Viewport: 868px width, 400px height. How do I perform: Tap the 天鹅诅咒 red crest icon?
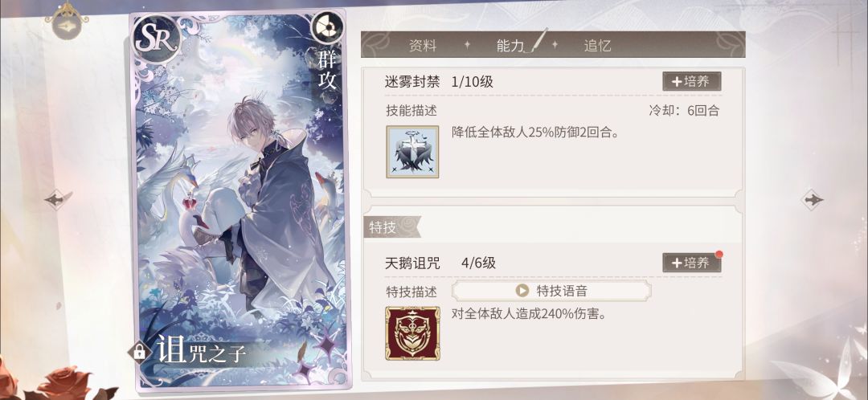tap(412, 333)
